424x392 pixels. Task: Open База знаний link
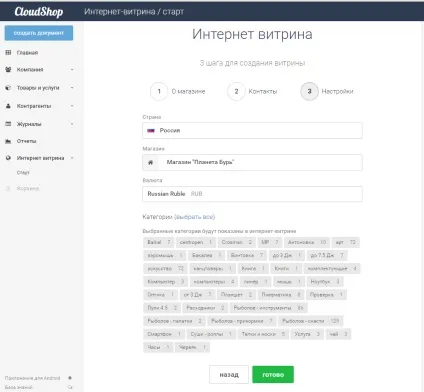[x=19, y=387]
